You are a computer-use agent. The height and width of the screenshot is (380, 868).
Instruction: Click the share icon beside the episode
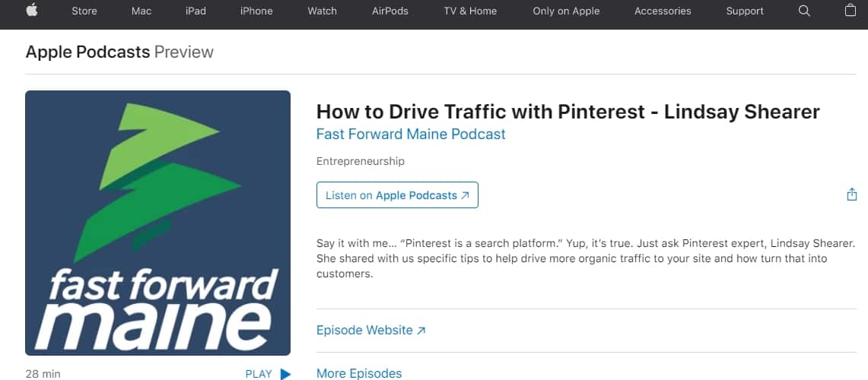[851, 195]
